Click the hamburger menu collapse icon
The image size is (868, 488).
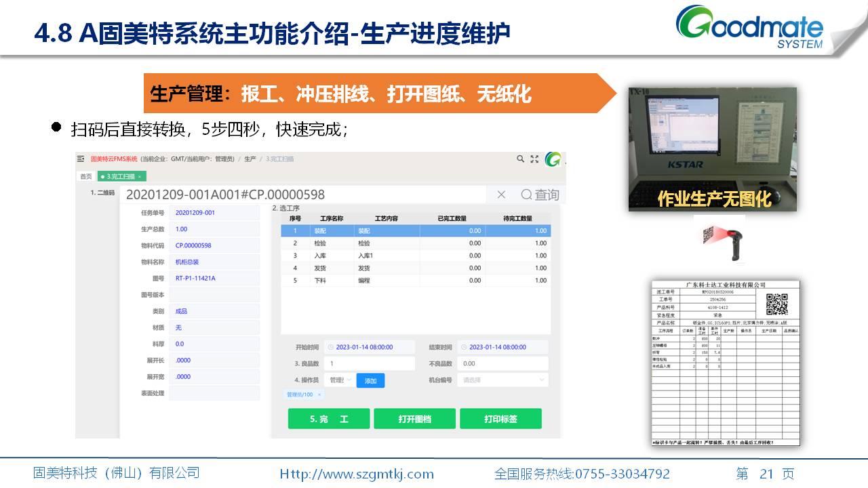pos(81,159)
